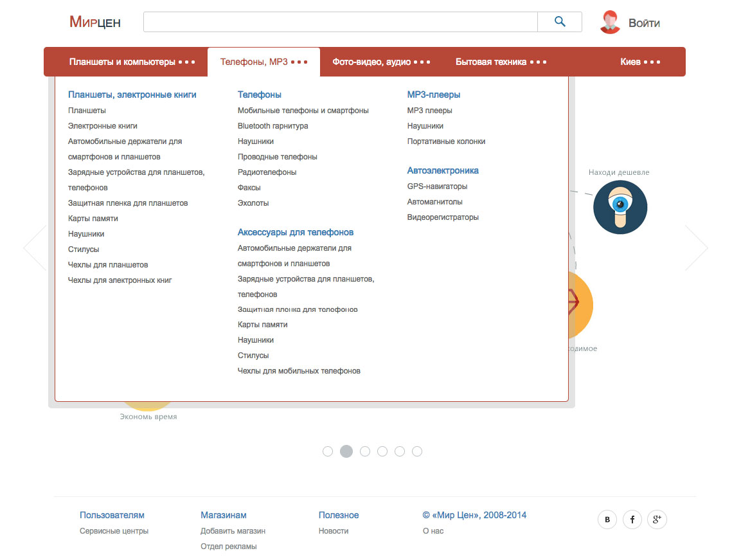Open the Эхолоты category under Телефоны
The height and width of the screenshot is (560, 732).
point(253,203)
